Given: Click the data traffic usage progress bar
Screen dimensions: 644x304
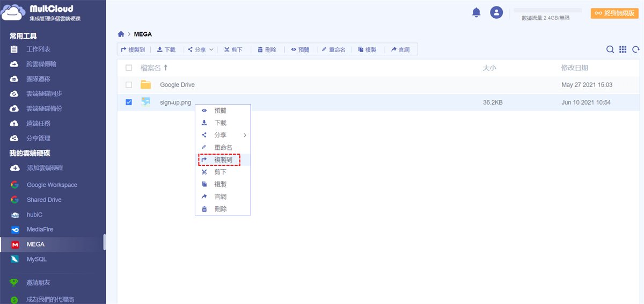Looking at the screenshot, I should pyautogui.click(x=548, y=10).
